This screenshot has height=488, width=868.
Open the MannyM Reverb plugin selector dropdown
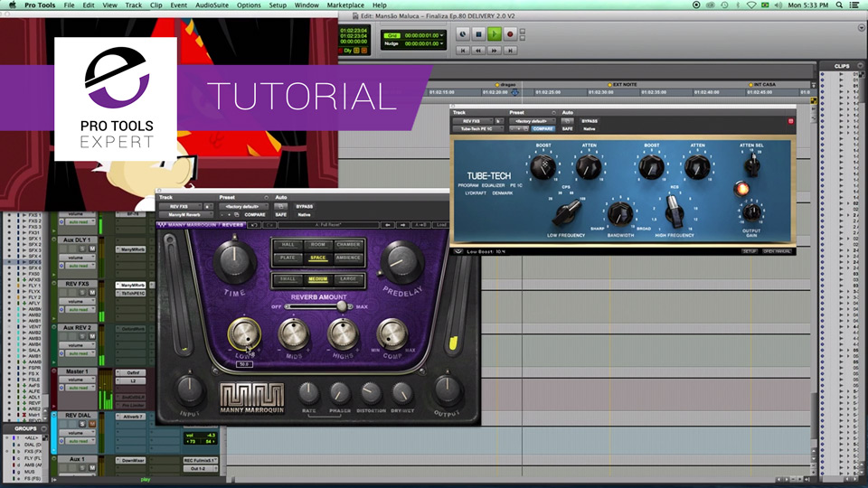tap(184, 215)
